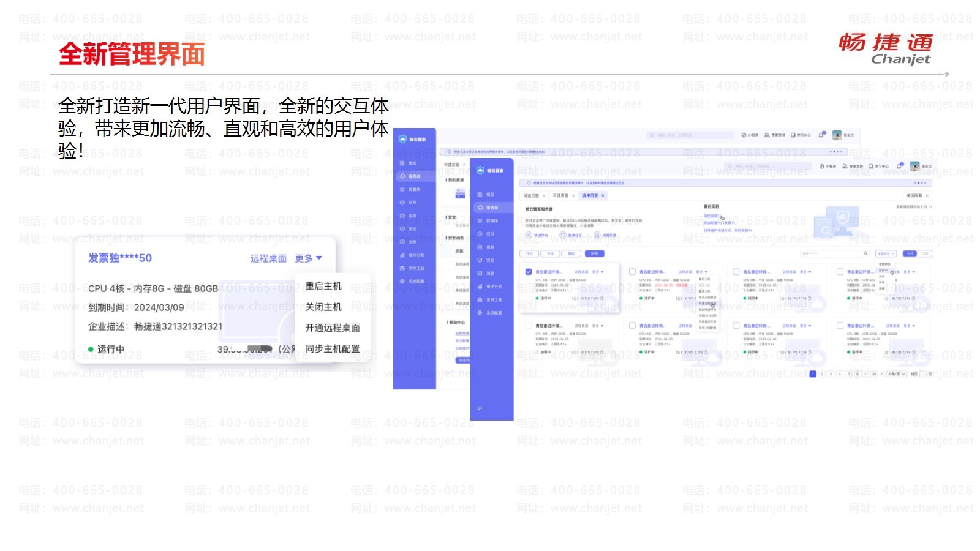980x551 pixels.
Task: Choose 关闭主机 from the menu
Action: [x=323, y=307]
